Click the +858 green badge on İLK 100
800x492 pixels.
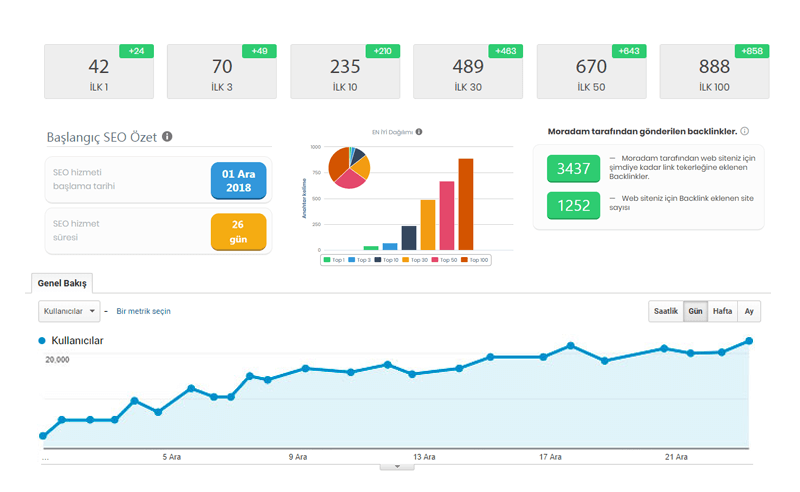coord(752,51)
